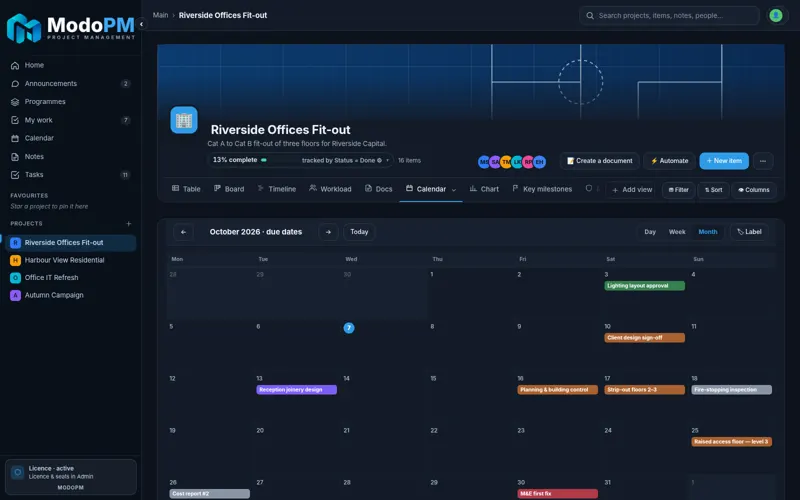Switch to the Board view tab
The height and width of the screenshot is (500, 800).
(229, 189)
